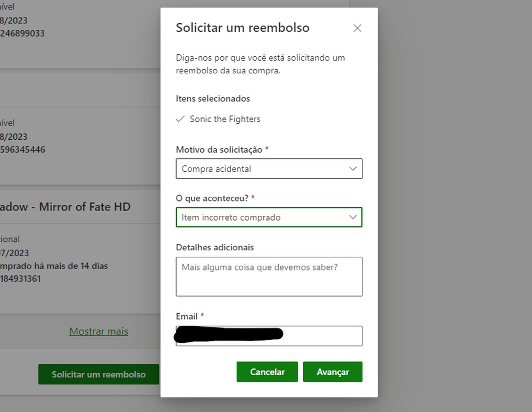Click the green "Solicitar um reembolso" button
The image size is (532, 412).
click(x=98, y=374)
